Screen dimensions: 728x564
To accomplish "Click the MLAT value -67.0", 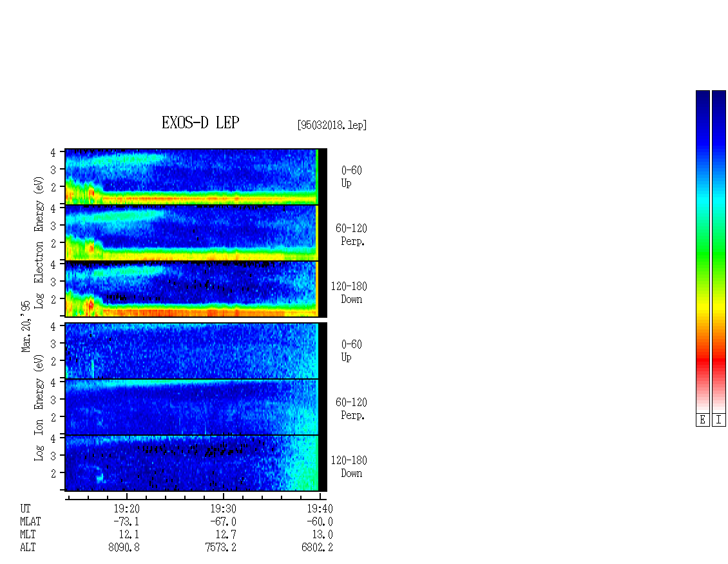I will [224, 521].
